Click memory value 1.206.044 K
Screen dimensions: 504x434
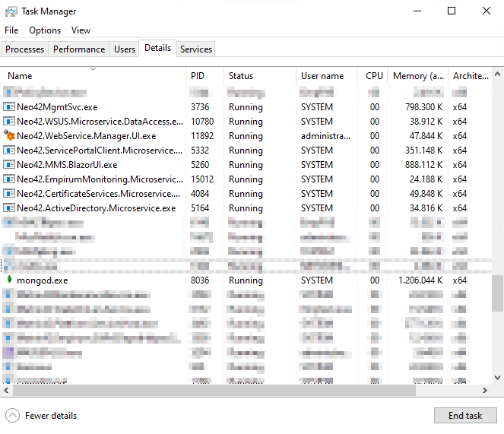pos(420,280)
